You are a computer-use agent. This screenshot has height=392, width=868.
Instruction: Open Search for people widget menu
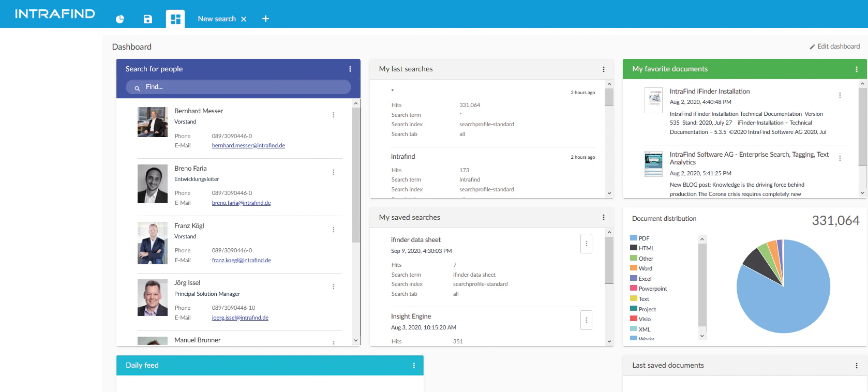(350, 69)
